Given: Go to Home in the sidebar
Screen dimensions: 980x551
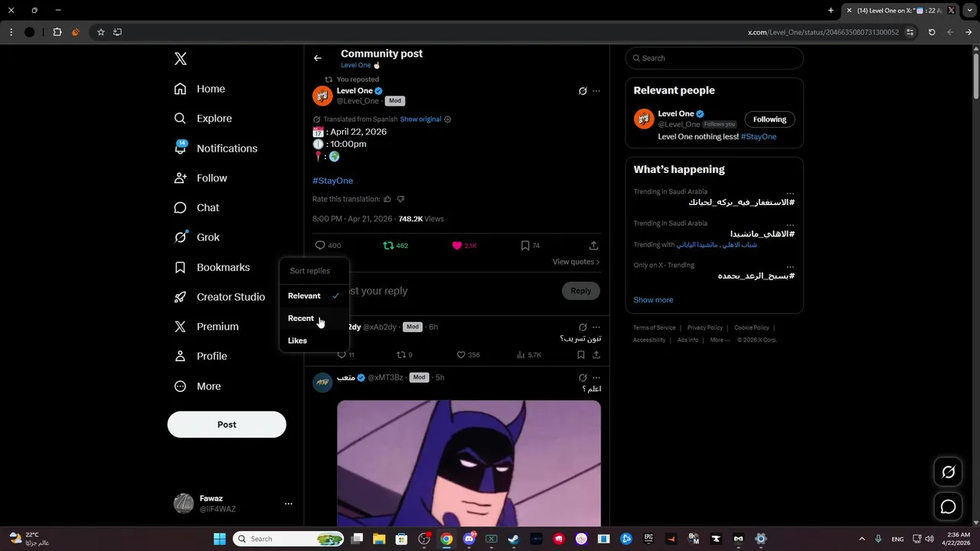Looking at the screenshot, I should [x=200, y=89].
